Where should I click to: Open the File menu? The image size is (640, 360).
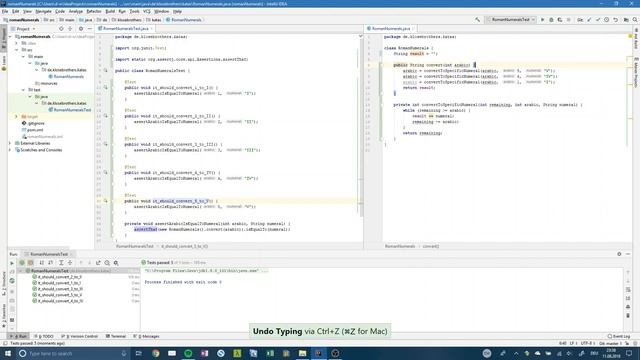[5, 11]
